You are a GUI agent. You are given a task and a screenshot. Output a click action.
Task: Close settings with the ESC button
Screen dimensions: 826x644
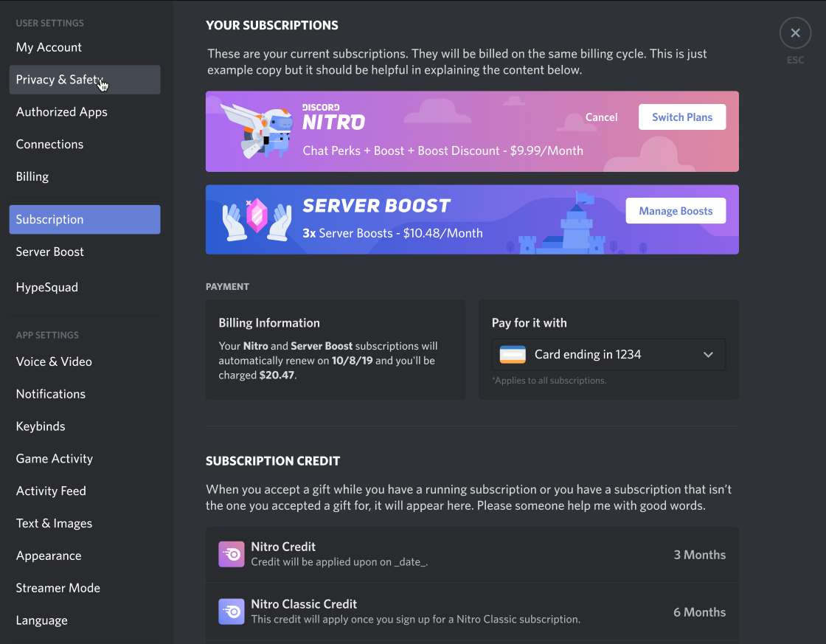(795, 32)
